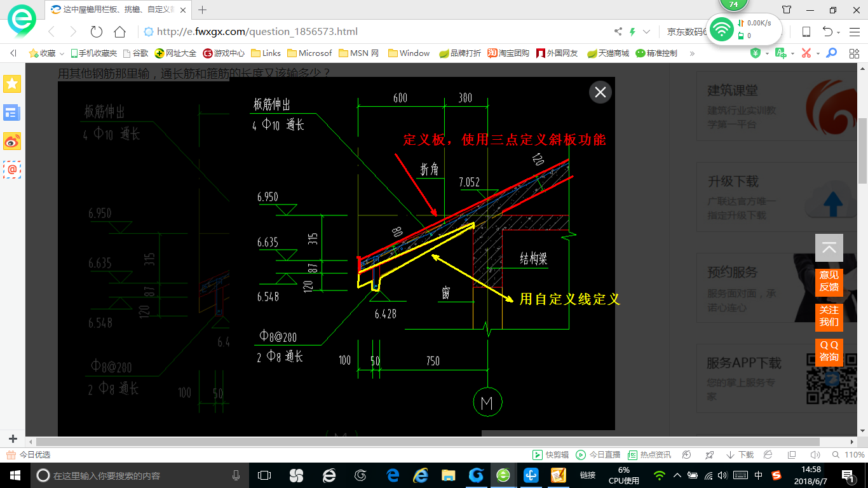Expand the address bar dropdown chevron
This screenshot has height=488, width=868.
click(x=647, y=32)
